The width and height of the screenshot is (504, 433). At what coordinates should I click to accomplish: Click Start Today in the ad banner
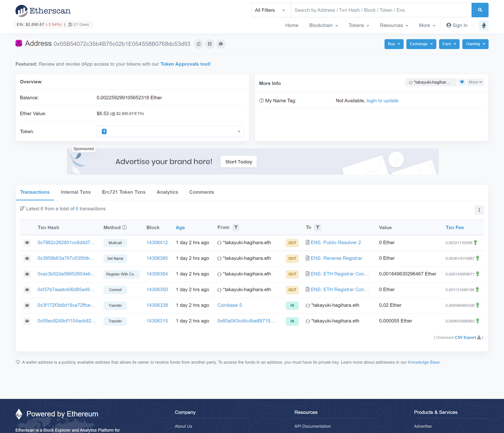click(x=238, y=162)
